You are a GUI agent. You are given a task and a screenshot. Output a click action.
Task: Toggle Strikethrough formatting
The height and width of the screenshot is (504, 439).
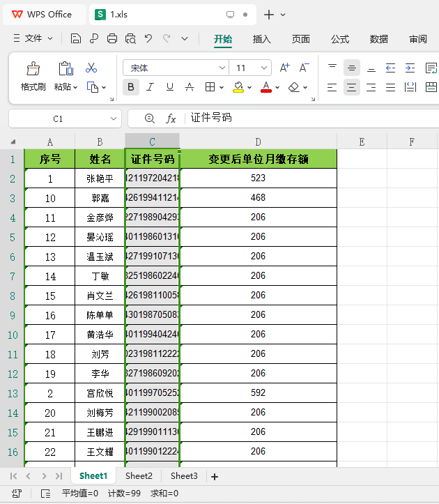[x=190, y=87]
